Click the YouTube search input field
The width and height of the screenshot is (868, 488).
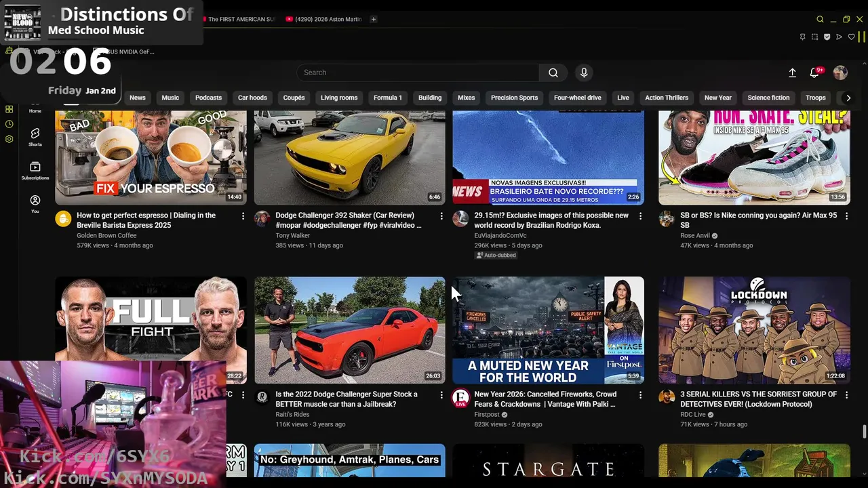pyautogui.click(x=418, y=73)
